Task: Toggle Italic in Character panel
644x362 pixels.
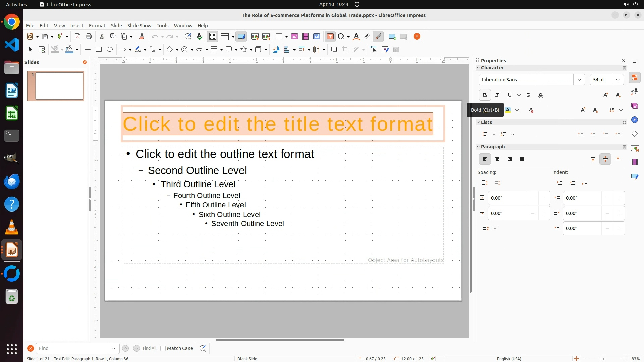Action: pyautogui.click(x=497, y=95)
